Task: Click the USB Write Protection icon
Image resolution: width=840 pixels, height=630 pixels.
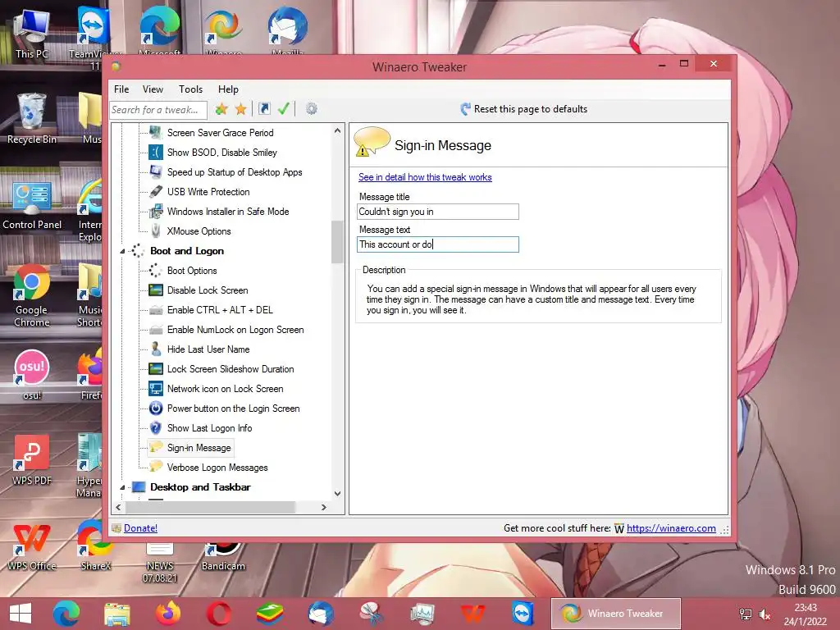Action: tap(156, 192)
